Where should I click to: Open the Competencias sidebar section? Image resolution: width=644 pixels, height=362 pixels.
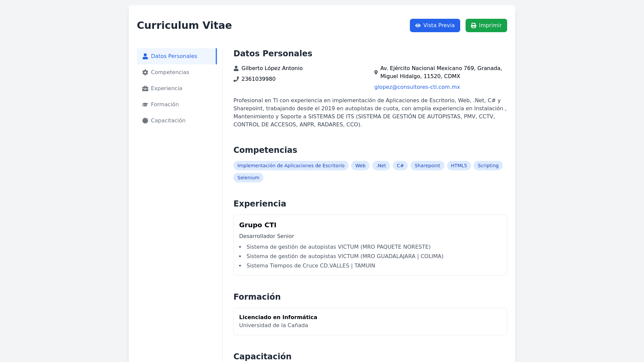pos(170,72)
